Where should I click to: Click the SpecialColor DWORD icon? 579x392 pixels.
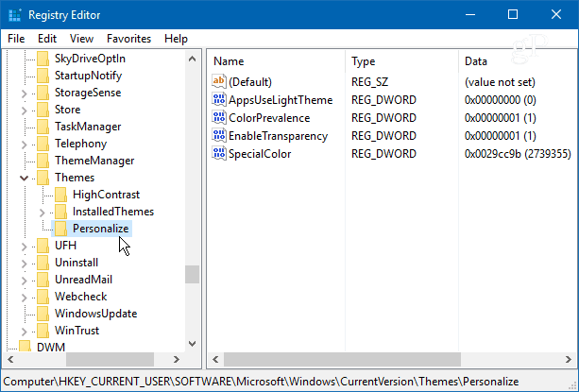pyautogui.click(x=218, y=154)
